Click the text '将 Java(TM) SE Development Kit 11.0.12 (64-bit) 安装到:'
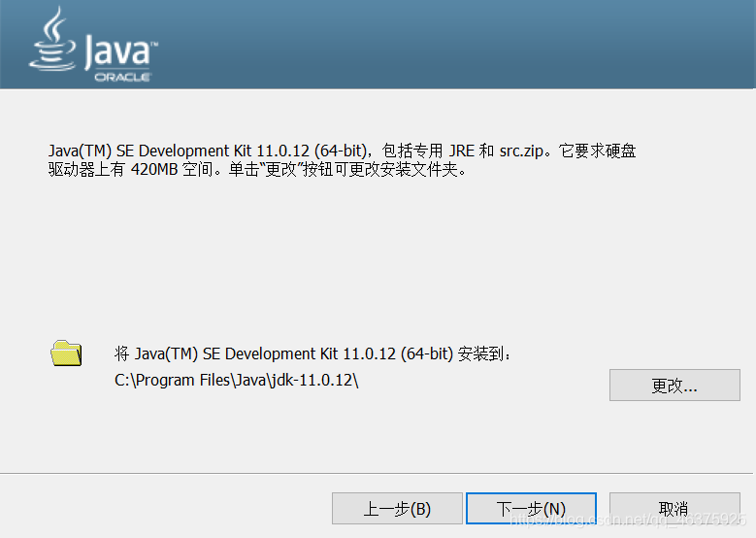The image size is (756, 538). [x=312, y=353]
